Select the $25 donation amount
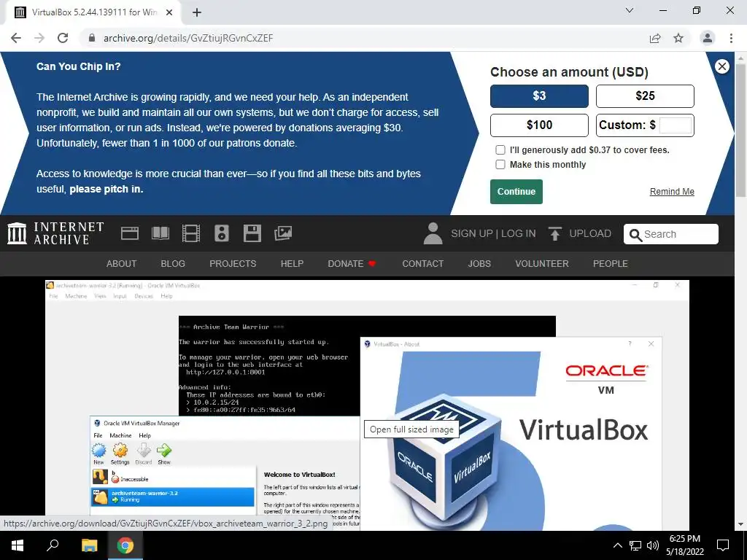This screenshot has width=747, height=560. click(x=645, y=96)
